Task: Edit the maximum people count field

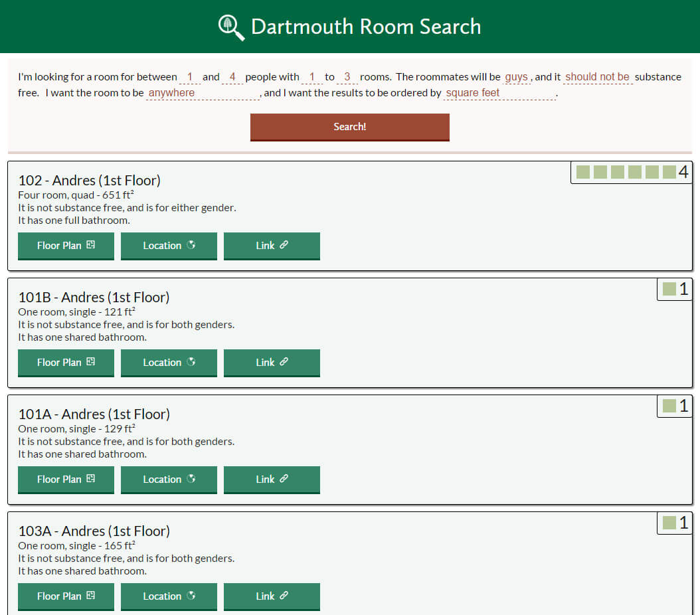Action: pyautogui.click(x=232, y=77)
